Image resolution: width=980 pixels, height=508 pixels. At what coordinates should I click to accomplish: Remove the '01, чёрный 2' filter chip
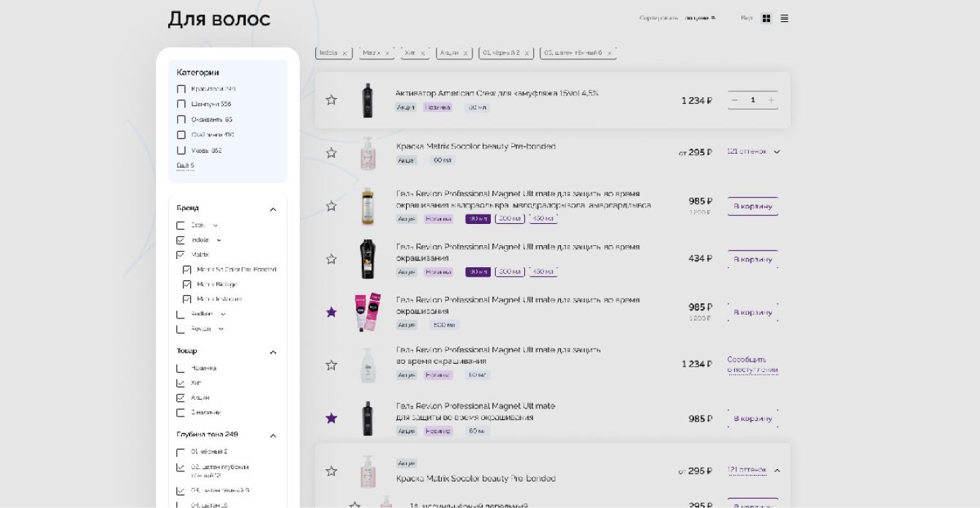(x=527, y=53)
